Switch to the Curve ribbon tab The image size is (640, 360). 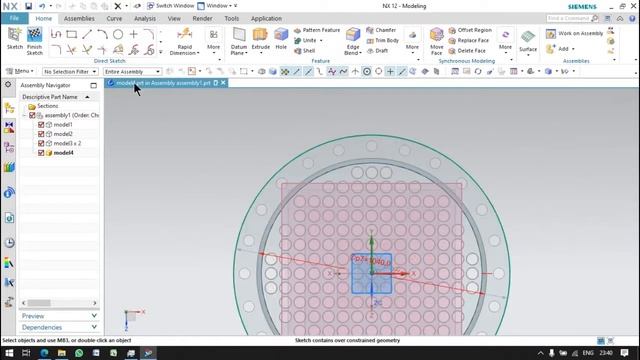tap(114, 18)
